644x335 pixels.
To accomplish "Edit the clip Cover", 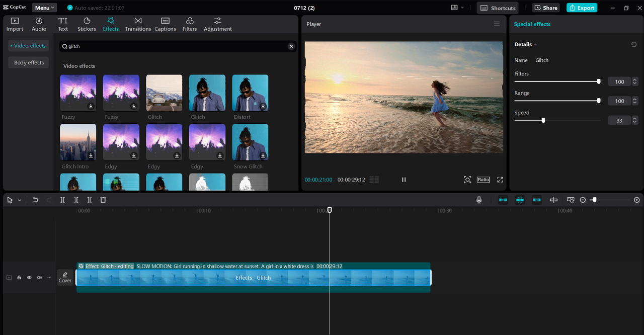I will point(65,277).
